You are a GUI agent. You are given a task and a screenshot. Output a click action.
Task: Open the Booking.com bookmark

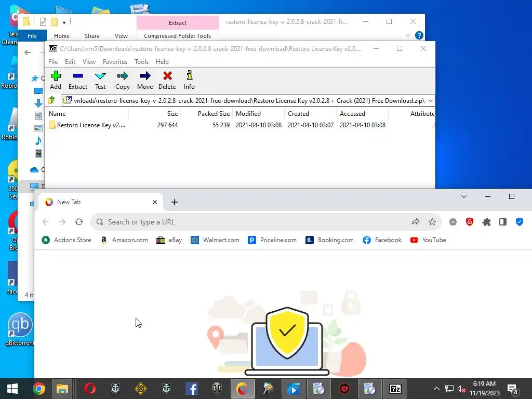point(329,240)
